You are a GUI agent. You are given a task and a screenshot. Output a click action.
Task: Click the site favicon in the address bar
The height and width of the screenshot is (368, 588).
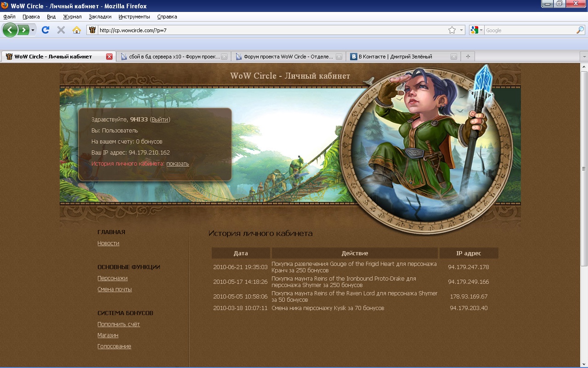click(x=93, y=30)
